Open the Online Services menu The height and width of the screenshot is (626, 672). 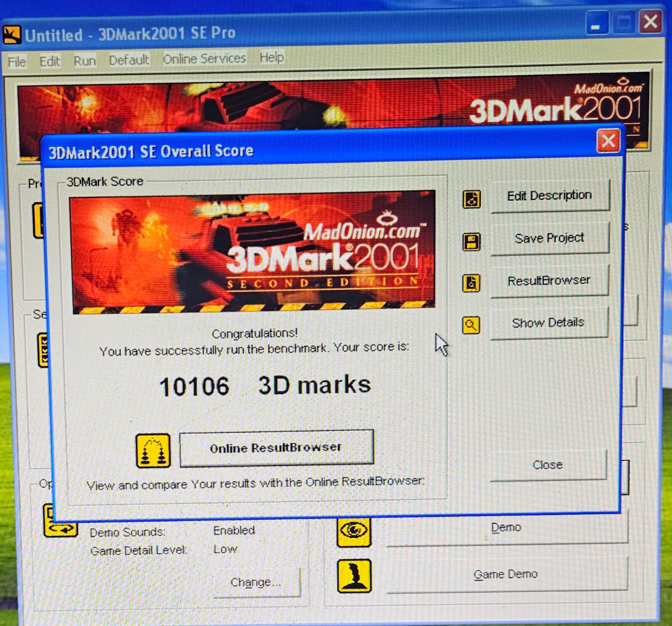click(205, 59)
